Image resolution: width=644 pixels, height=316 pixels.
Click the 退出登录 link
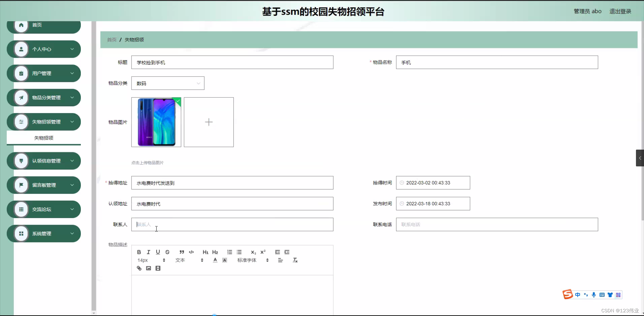click(620, 11)
